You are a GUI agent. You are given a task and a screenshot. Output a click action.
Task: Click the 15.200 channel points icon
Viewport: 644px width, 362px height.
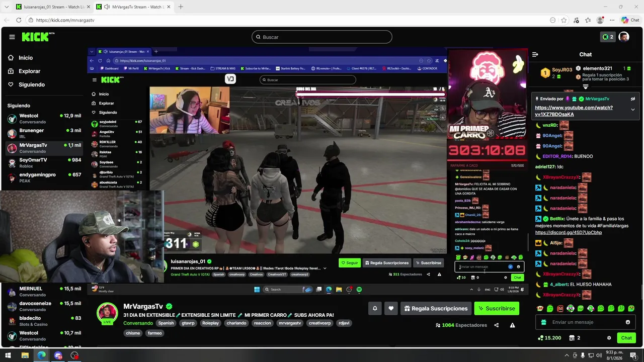541,338
